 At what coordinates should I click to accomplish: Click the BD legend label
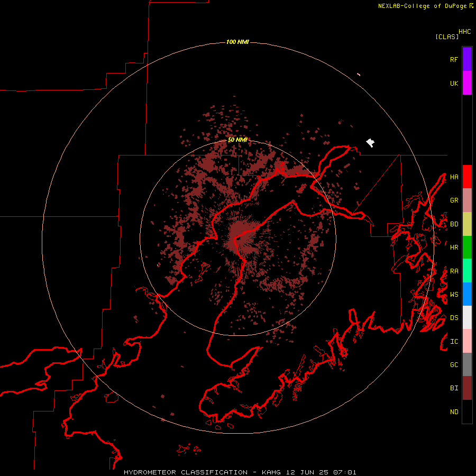454,224
